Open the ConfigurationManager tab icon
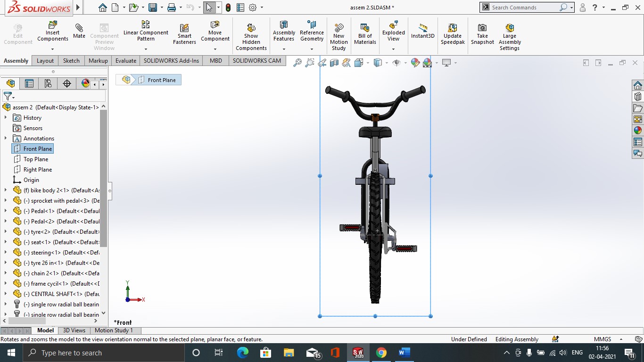The width and height of the screenshot is (644, 362). 48,83
